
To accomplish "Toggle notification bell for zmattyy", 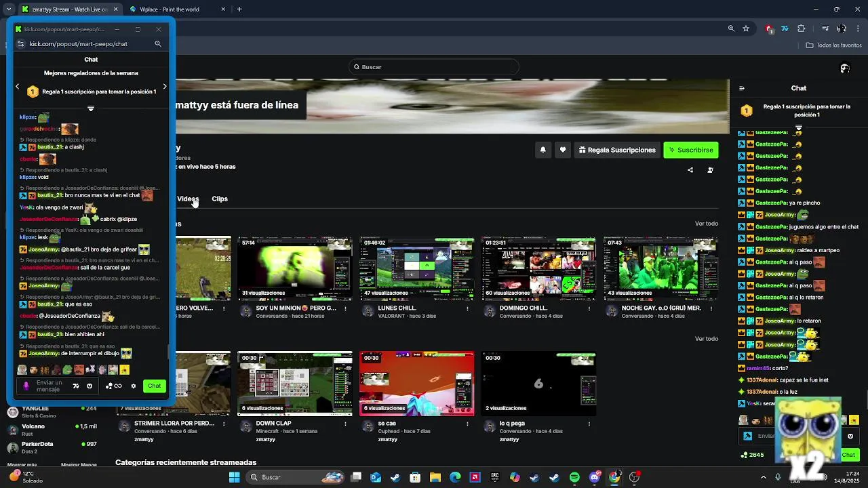I will point(542,150).
